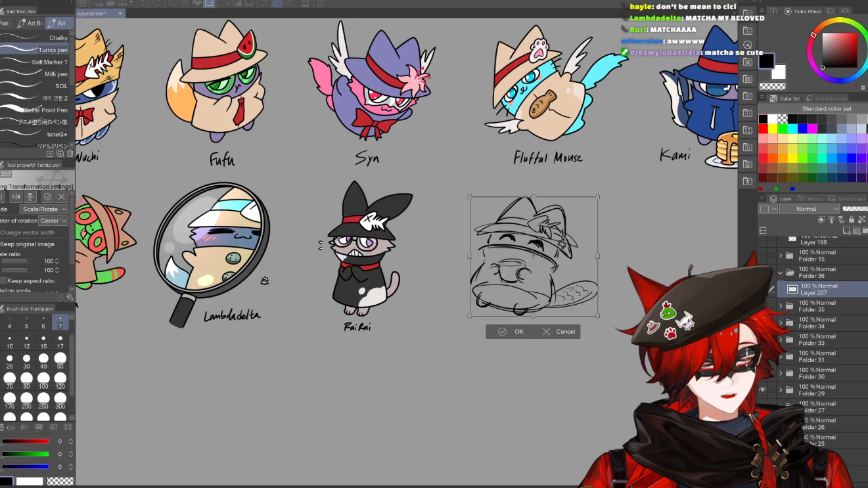Pick the red swatch in Standard color set

point(763,129)
